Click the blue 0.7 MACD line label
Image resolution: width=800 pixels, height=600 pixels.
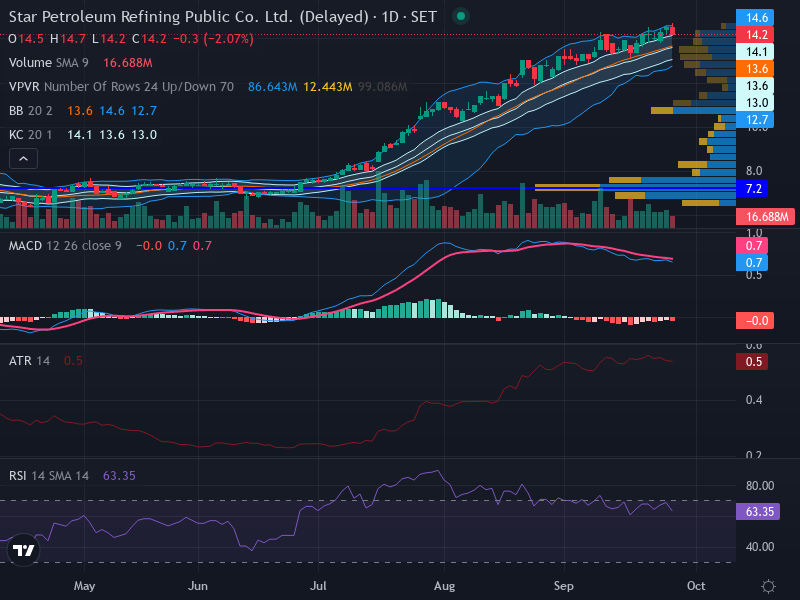click(x=752, y=262)
